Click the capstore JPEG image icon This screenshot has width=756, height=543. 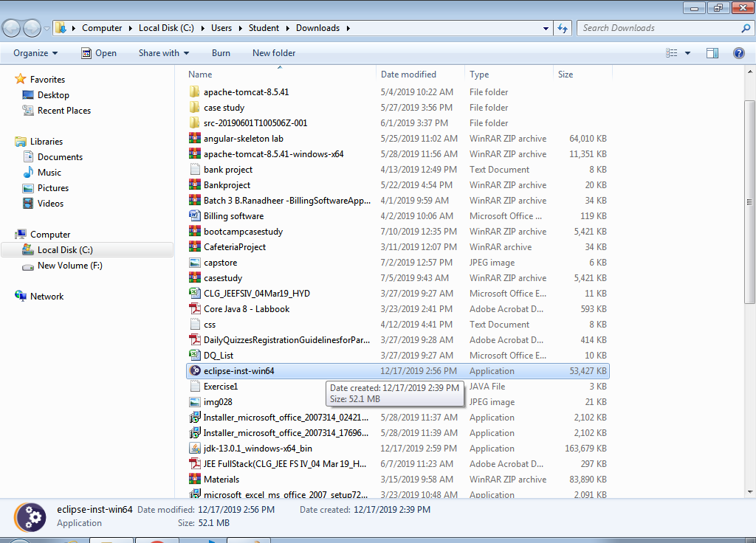(194, 263)
